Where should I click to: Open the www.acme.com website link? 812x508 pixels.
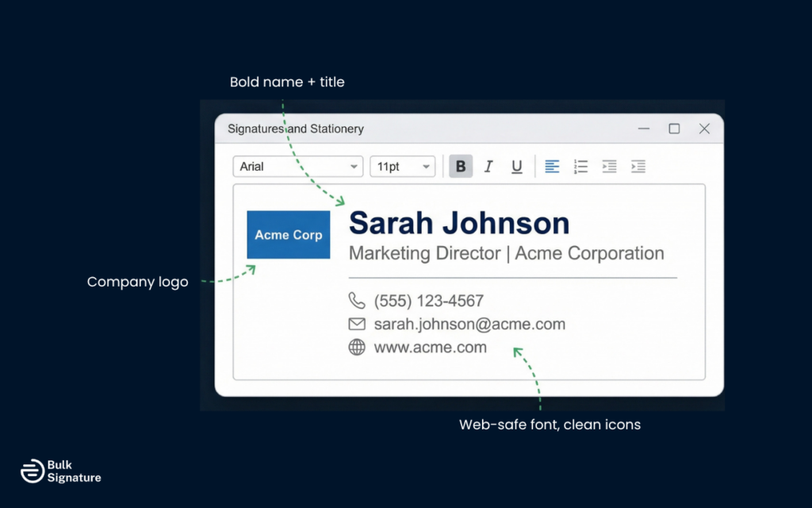click(x=429, y=347)
